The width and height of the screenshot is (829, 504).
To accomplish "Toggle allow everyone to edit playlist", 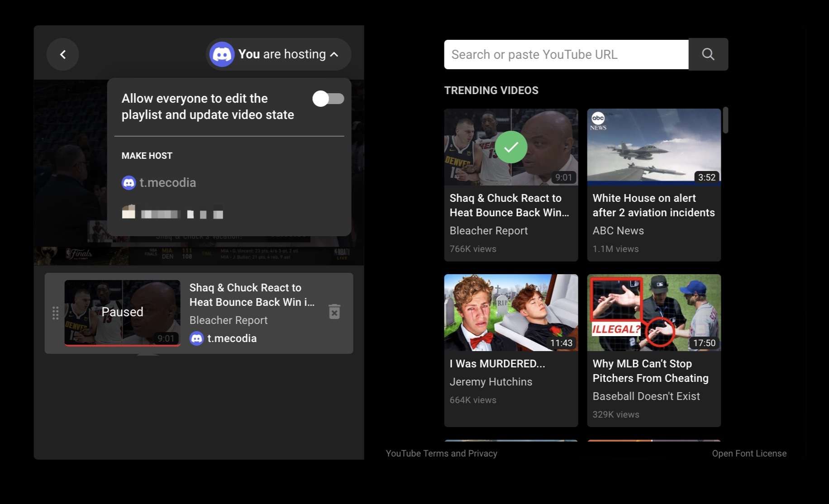I will (x=328, y=99).
